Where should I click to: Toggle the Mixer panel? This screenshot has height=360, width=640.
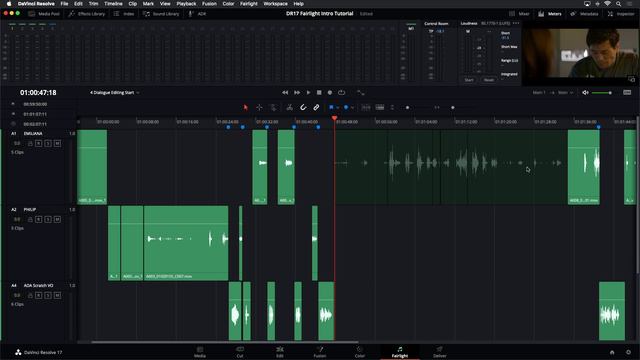[519, 13]
